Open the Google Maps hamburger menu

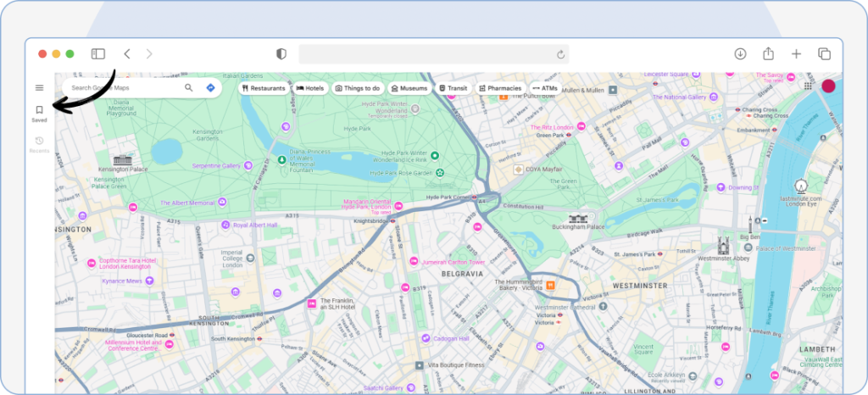tap(39, 87)
